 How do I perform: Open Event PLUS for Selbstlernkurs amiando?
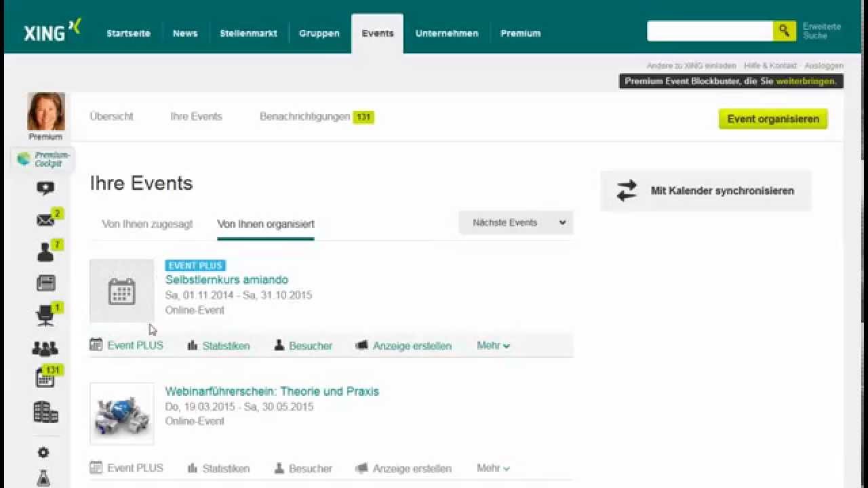(127, 345)
